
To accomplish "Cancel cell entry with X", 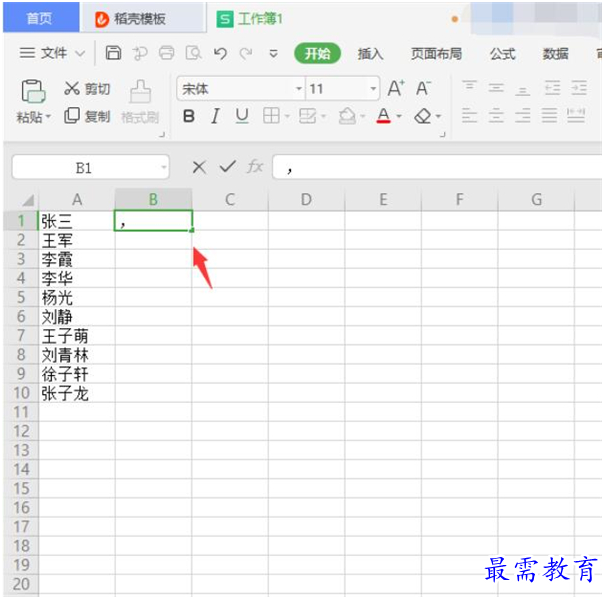I will 199,167.
